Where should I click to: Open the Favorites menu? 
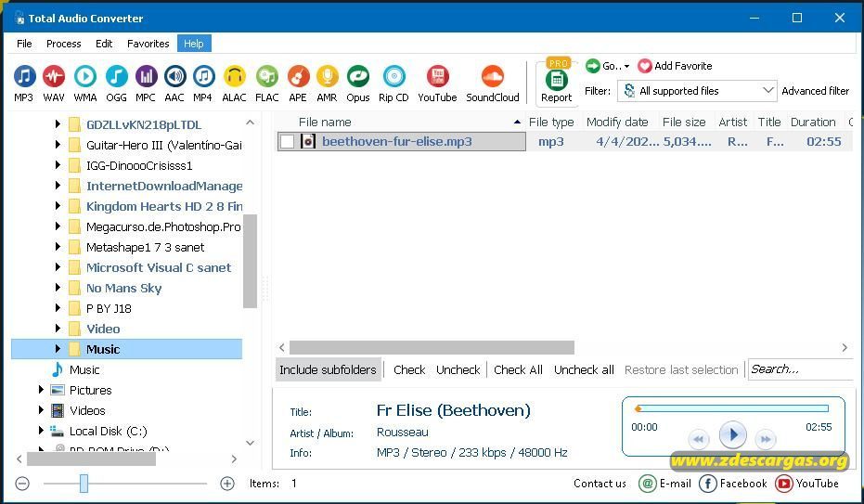point(148,44)
